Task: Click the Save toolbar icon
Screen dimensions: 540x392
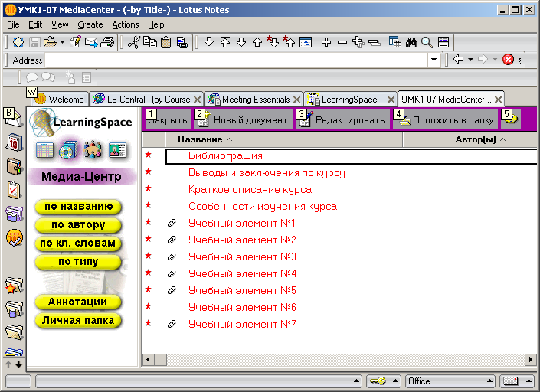Action: pos(34,42)
